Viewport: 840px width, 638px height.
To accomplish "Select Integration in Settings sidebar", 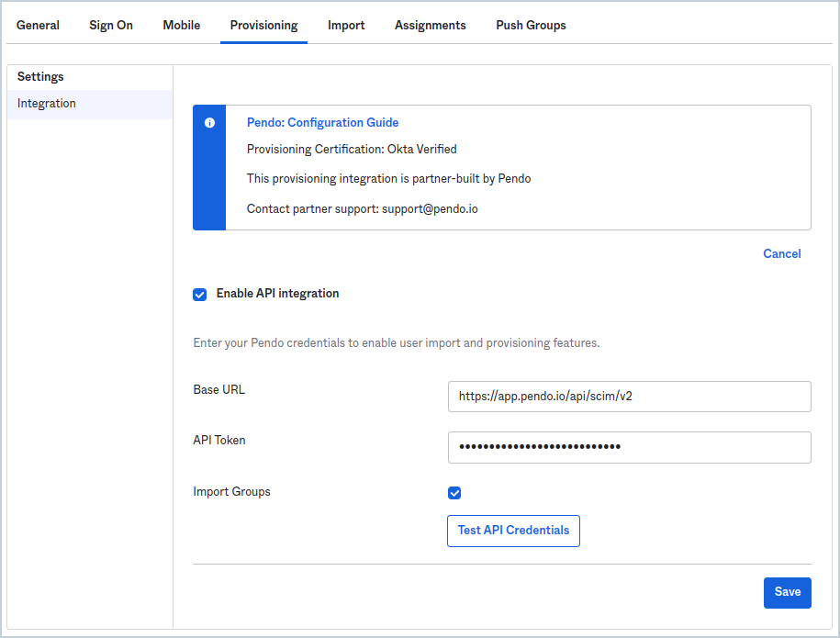I will (x=90, y=104).
